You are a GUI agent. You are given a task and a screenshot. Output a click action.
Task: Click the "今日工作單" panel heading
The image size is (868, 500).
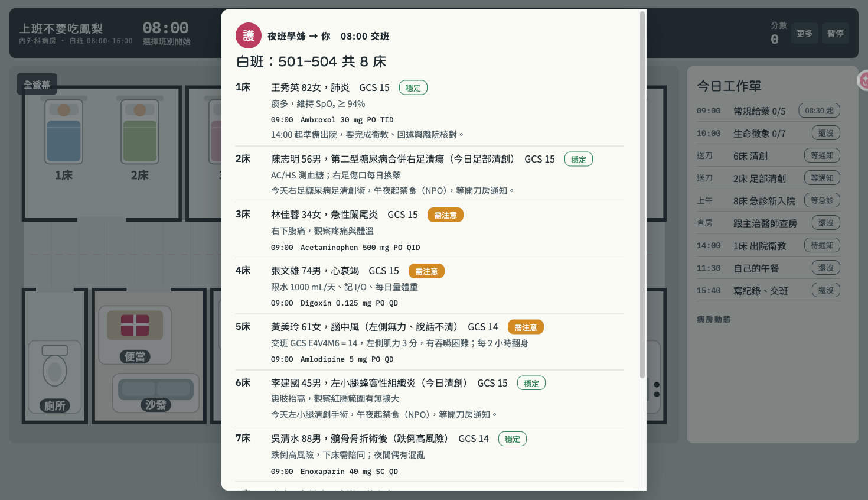tap(729, 86)
